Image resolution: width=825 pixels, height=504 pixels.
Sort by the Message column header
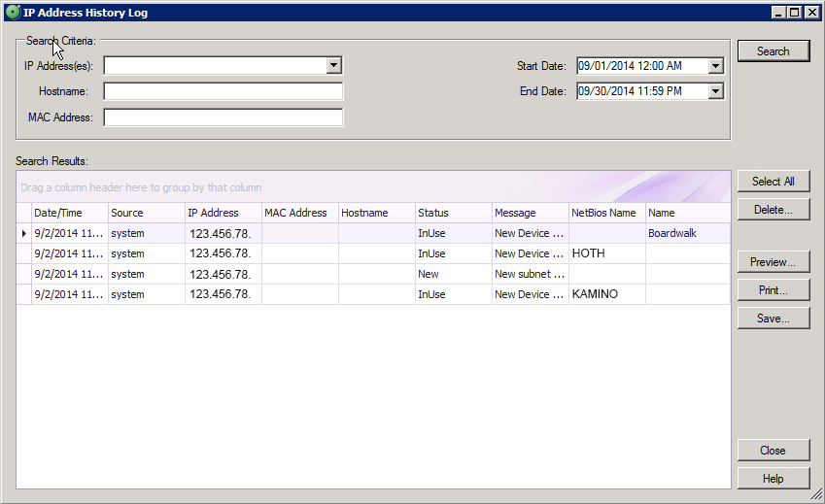[531, 213]
